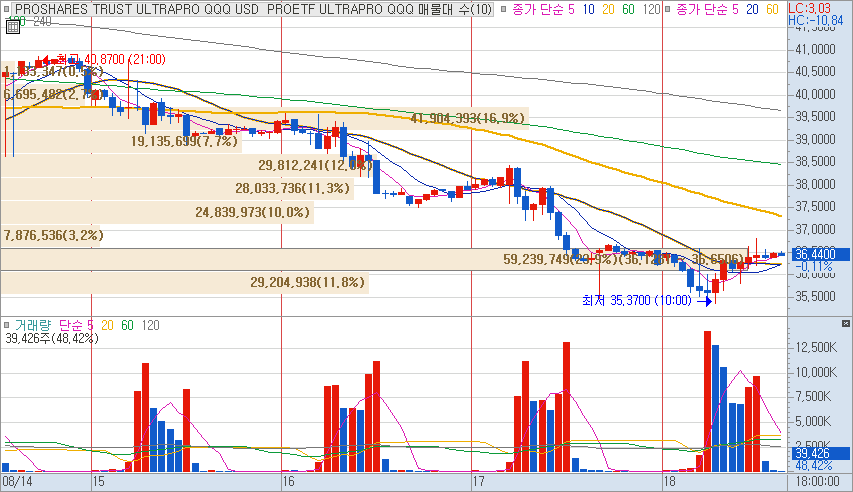Click the 37.0000 price axis label
Image resolution: width=853 pixels, height=492 pixels.
(815, 229)
